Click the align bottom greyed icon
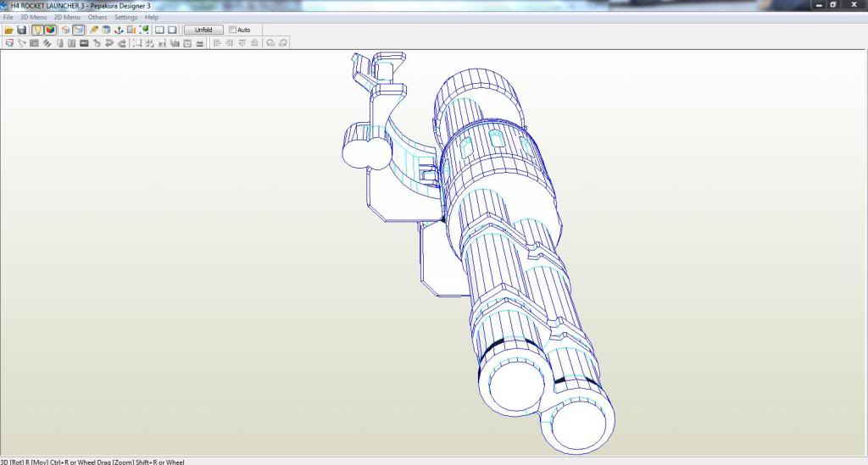This screenshot has width=868, height=465. click(254, 43)
